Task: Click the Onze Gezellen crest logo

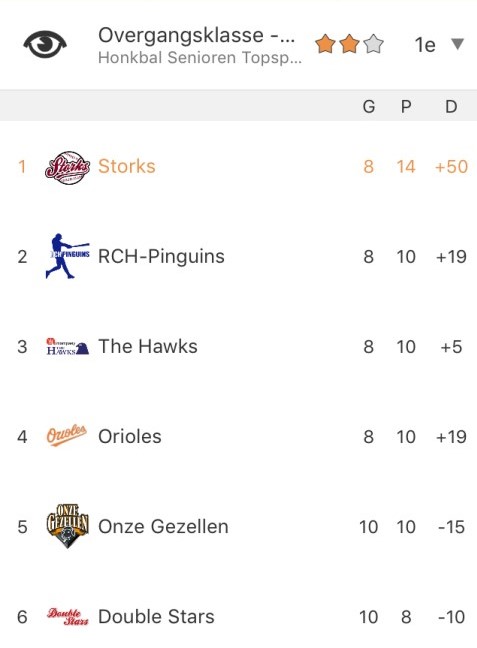Action: (x=67, y=526)
